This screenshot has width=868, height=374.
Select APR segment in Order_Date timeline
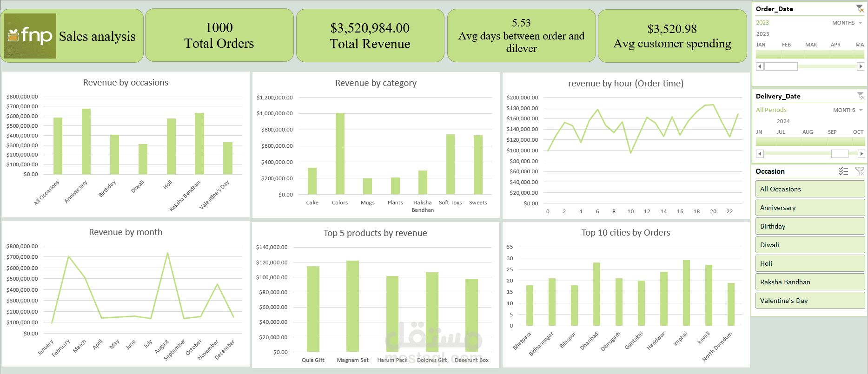843,54
